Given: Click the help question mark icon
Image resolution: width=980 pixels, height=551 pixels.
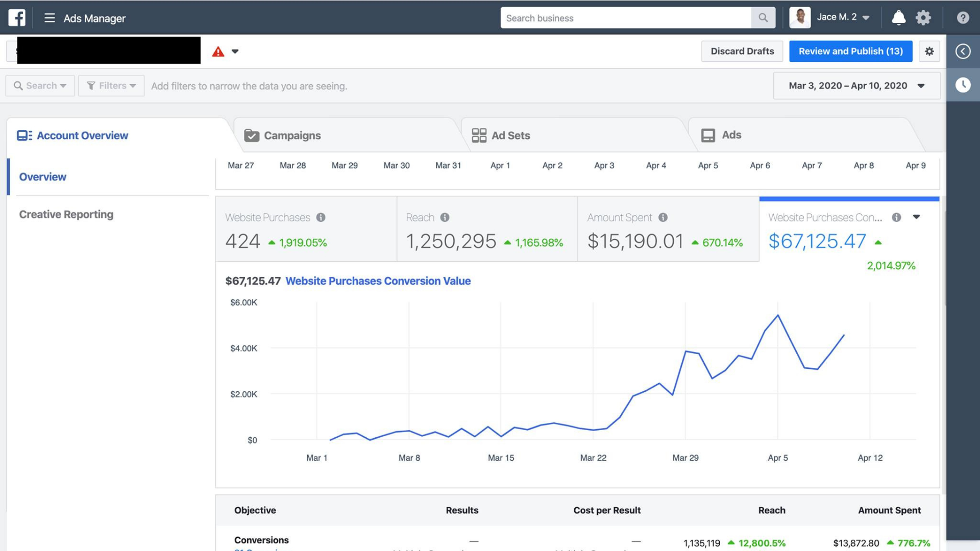Looking at the screenshot, I should (963, 18).
